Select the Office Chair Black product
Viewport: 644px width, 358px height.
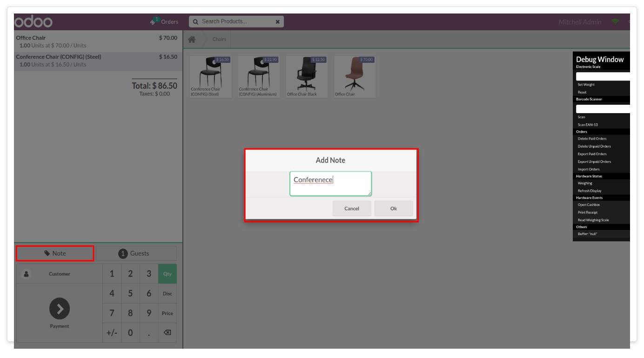[307, 77]
